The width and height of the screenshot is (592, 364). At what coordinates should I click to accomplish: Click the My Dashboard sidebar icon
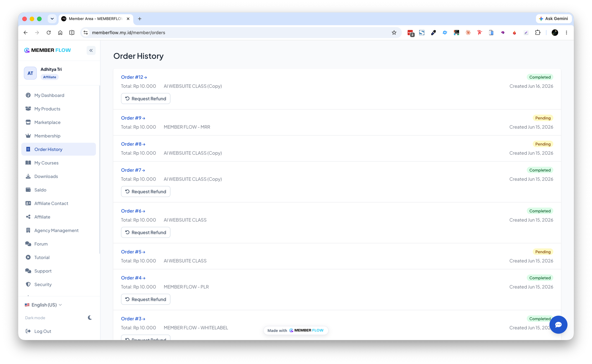click(x=28, y=95)
